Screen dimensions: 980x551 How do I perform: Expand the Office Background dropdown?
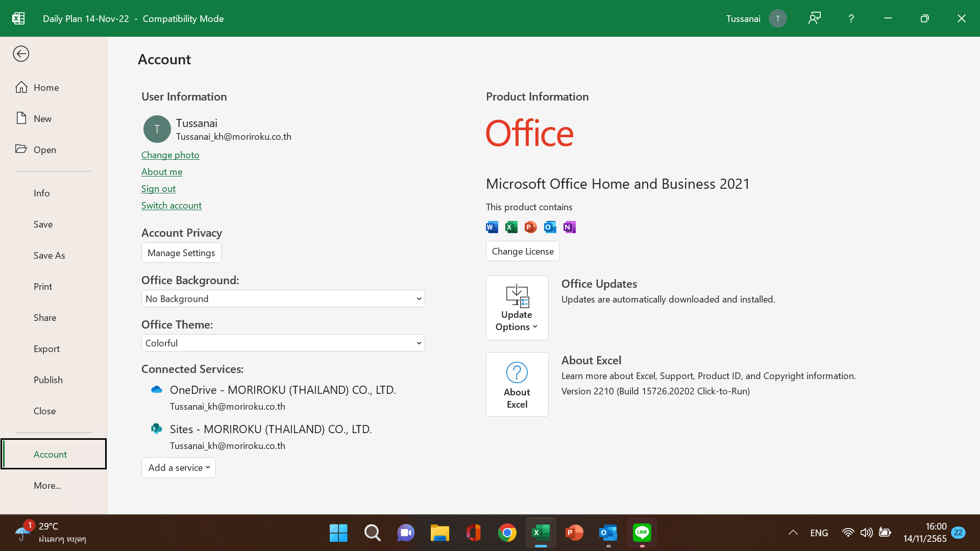point(283,298)
